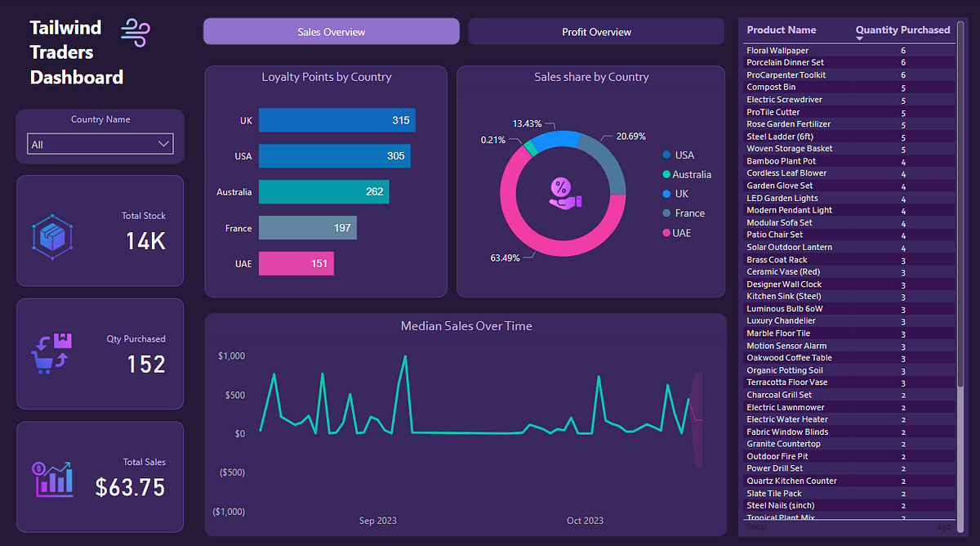Select the Sales Overview tab

click(x=331, y=31)
